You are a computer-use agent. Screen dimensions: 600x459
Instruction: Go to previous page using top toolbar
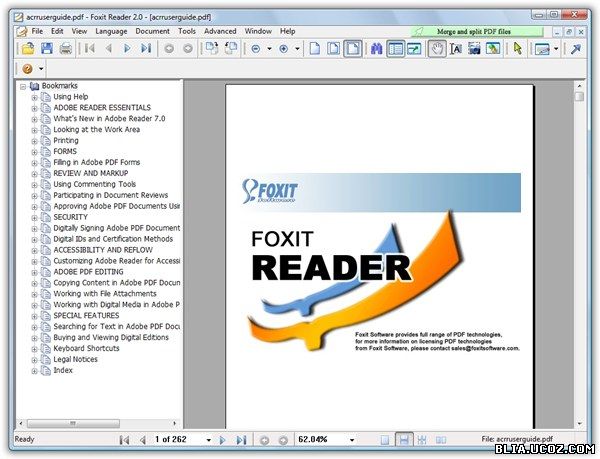click(109, 49)
